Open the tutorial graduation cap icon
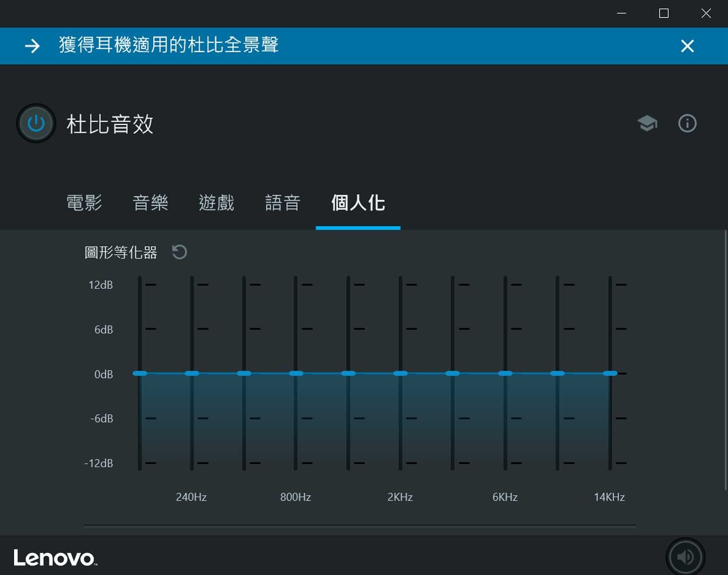The width and height of the screenshot is (728, 575). point(647,123)
